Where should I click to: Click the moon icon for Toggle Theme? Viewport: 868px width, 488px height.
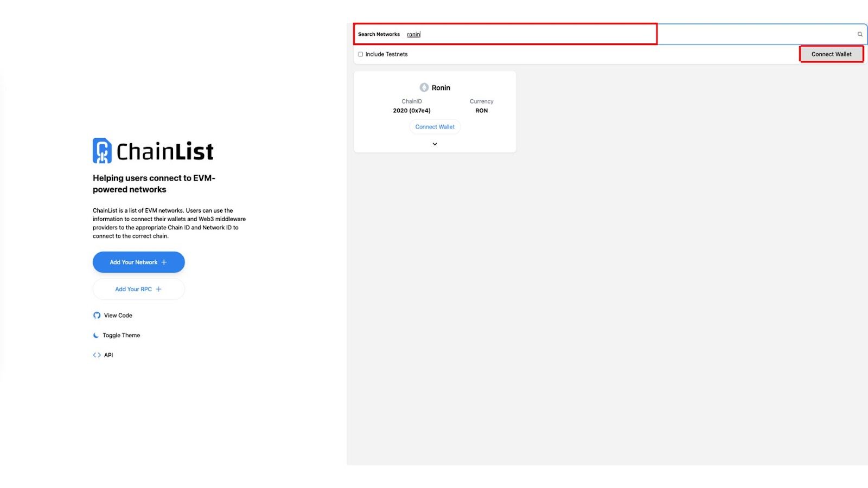click(96, 336)
